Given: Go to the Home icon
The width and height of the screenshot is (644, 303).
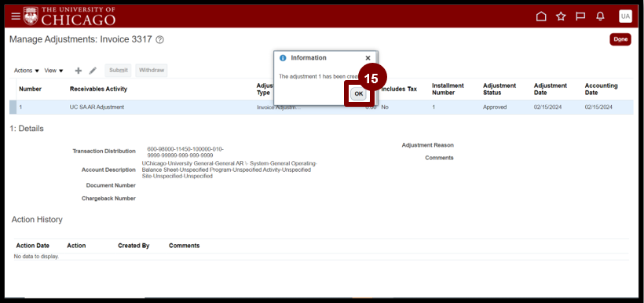Looking at the screenshot, I should coord(541,16).
